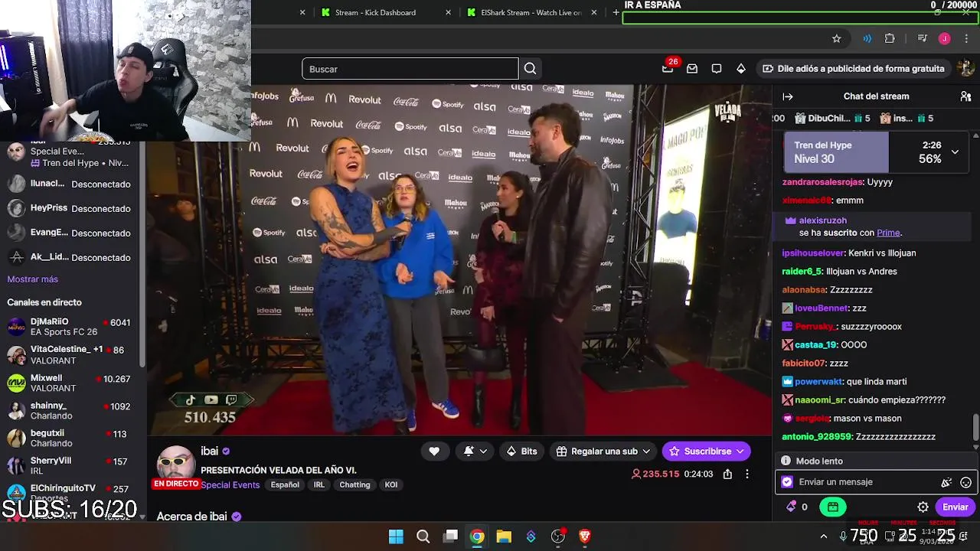
Task: Switch to ElShark Stream tab
Action: tap(531, 12)
